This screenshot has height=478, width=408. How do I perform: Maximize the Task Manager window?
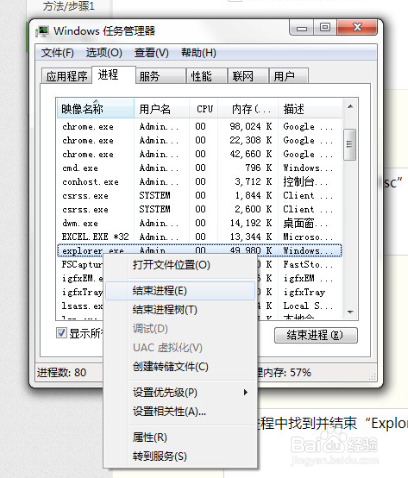coord(325,27)
